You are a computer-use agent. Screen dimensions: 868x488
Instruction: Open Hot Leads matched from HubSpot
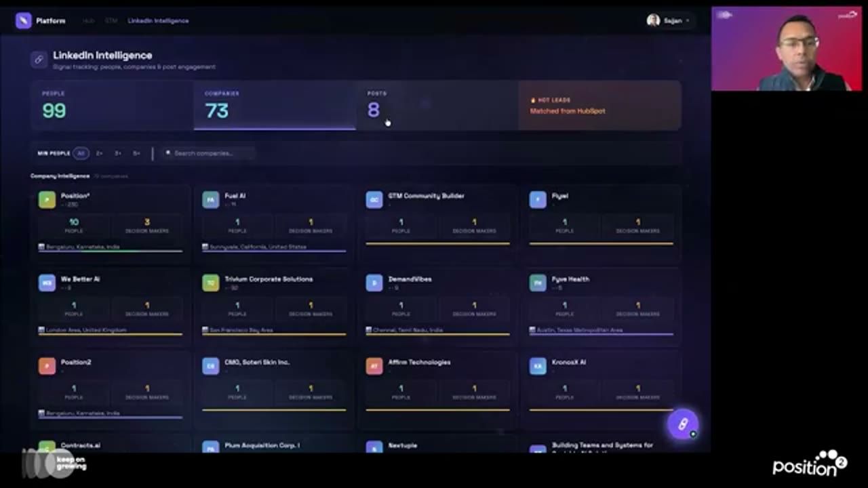click(x=599, y=105)
